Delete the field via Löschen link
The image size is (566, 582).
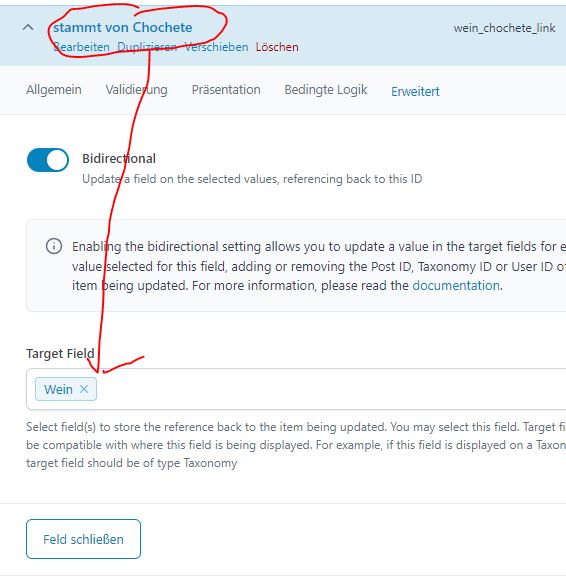point(277,47)
